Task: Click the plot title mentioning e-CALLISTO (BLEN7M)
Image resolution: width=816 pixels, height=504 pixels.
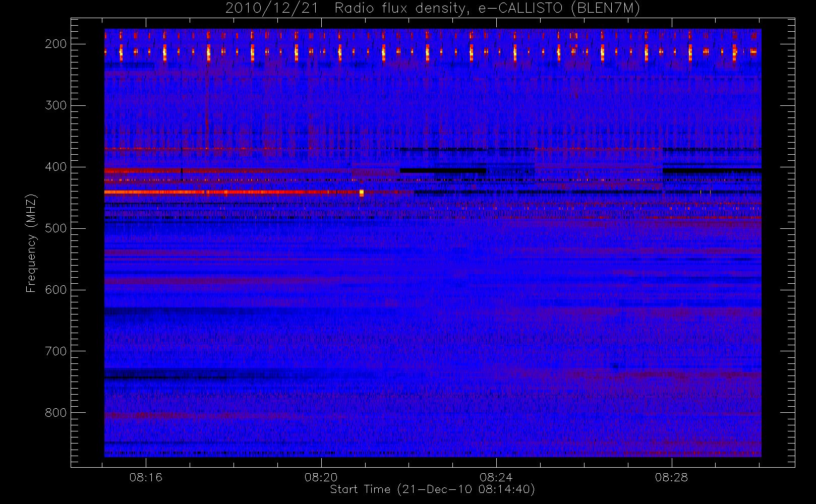Action: pyautogui.click(x=433, y=9)
